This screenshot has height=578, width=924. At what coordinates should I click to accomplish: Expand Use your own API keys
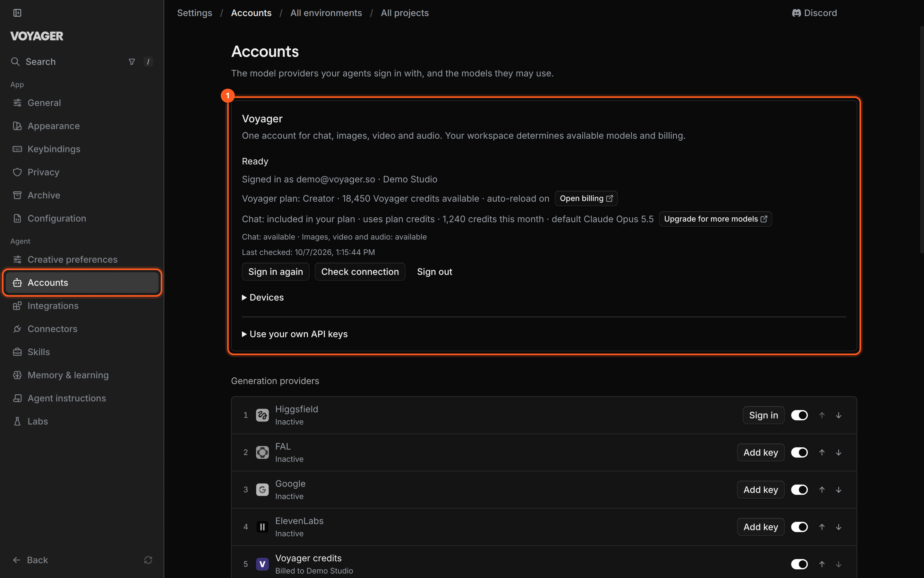(x=295, y=334)
